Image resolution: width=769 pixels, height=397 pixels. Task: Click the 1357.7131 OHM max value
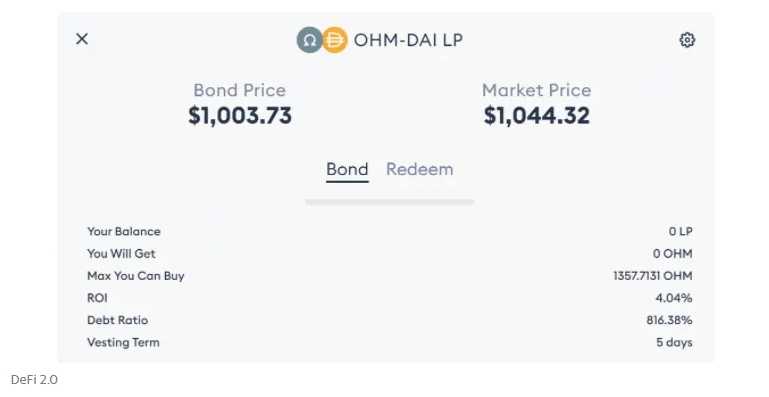click(x=653, y=276)
